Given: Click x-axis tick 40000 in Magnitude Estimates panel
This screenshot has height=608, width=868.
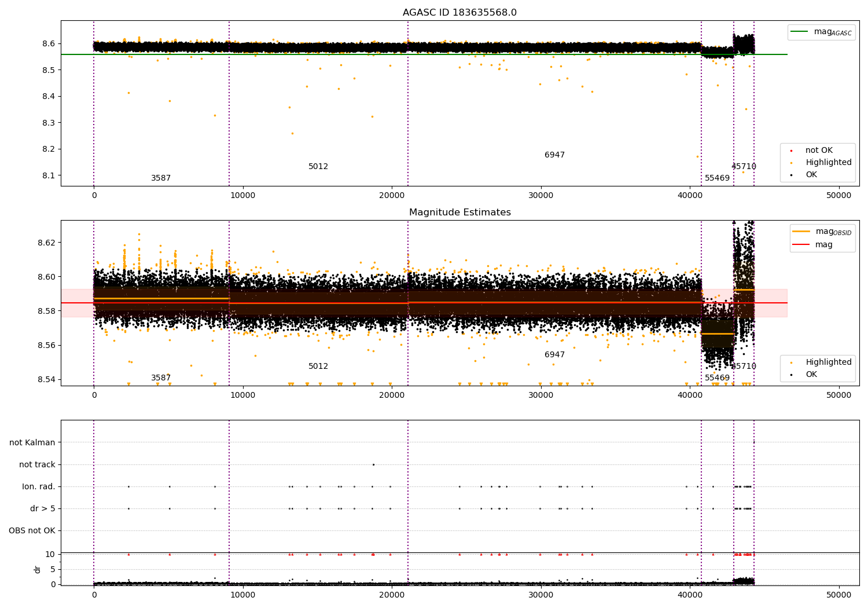Looking at the screenshot, I should coord(690,395).
